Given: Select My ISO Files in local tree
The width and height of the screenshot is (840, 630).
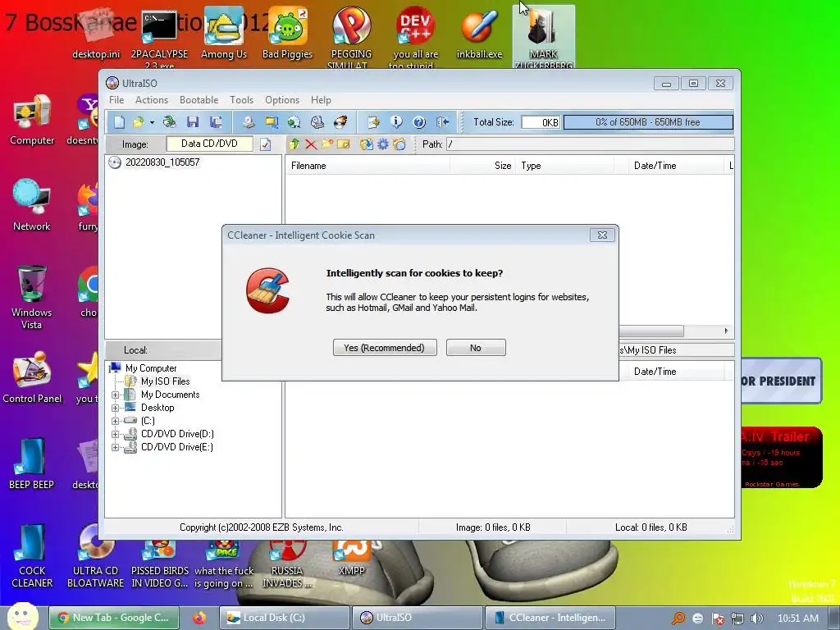Looking at the screenshot, I should (165, 381).
